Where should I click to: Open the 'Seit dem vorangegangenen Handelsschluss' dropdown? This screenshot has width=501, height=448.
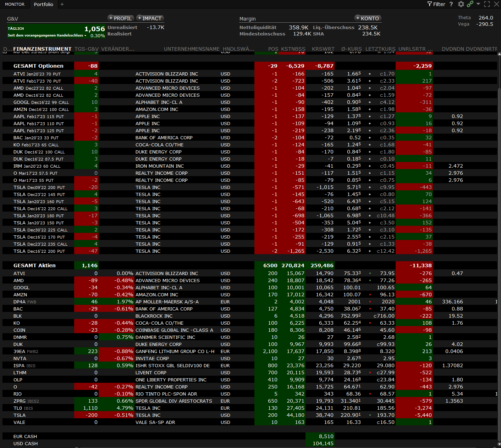[x=47, y=35]
